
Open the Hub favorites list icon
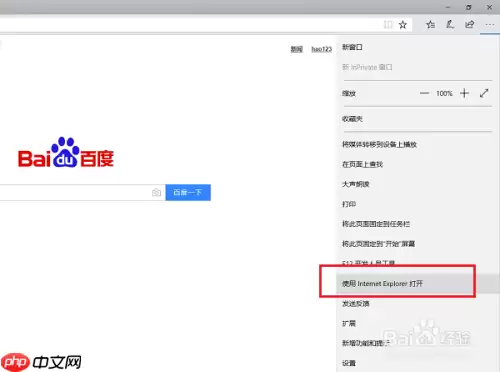pyautogui.click(x=430, y=24)
